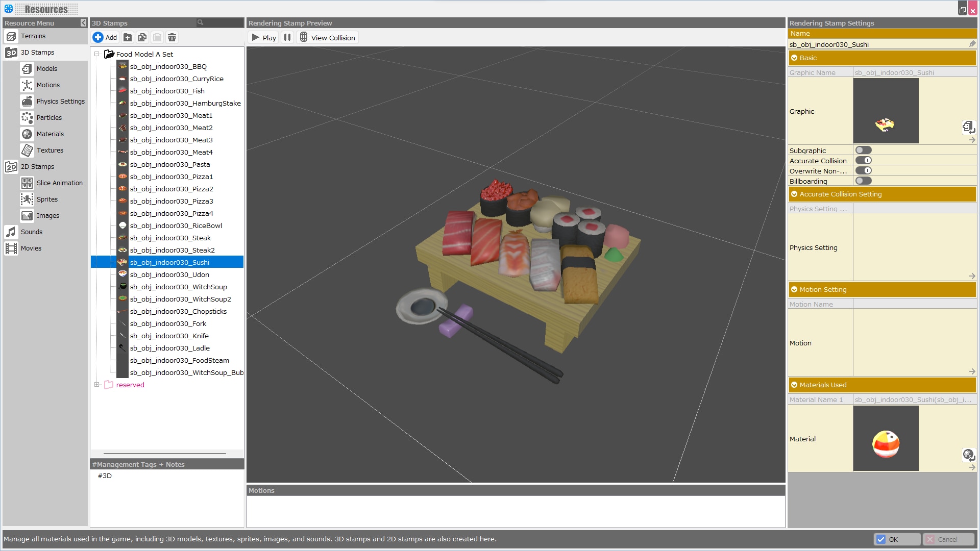Select sb_obj_indoor030_Udon in the list

169,275
